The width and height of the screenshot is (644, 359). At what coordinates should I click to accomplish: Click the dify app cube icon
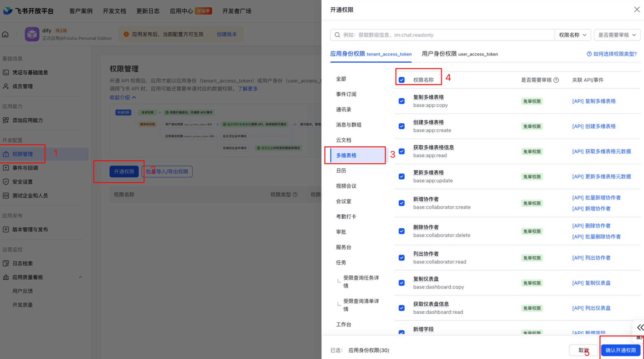pyautogui.click(x=32, y=34)
